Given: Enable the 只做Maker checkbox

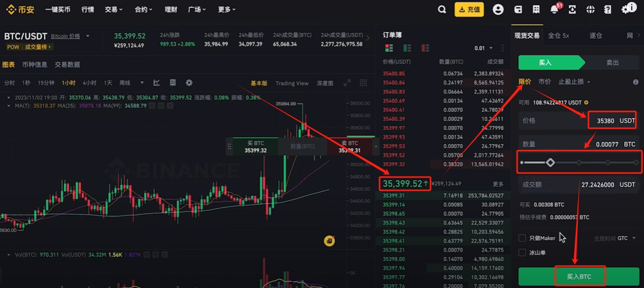Looking at the screenshot, I should coord(522,238).
